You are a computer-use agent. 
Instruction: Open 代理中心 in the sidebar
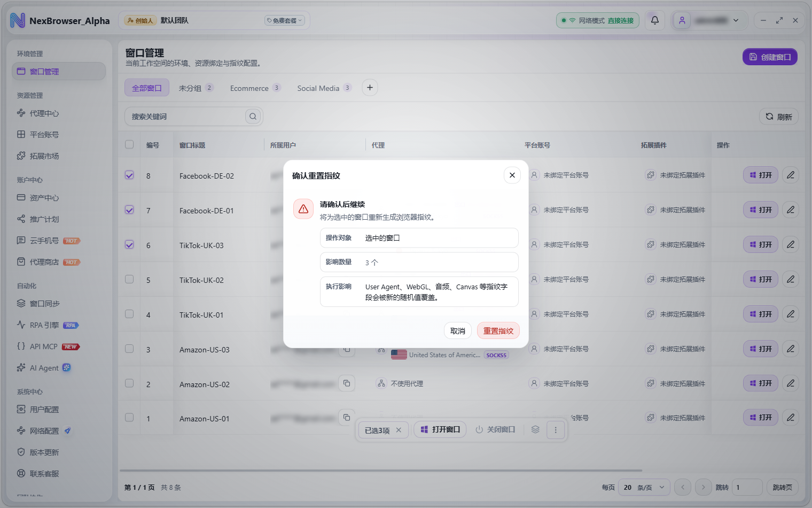click(59, 113)
